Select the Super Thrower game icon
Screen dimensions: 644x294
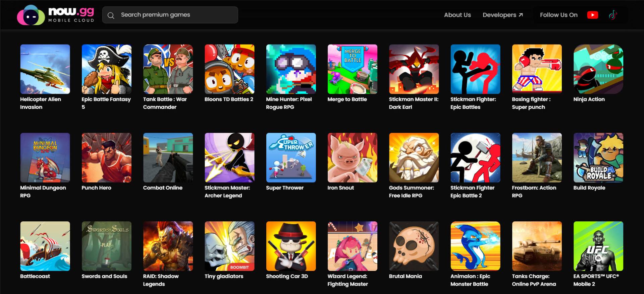coord(291,158)
